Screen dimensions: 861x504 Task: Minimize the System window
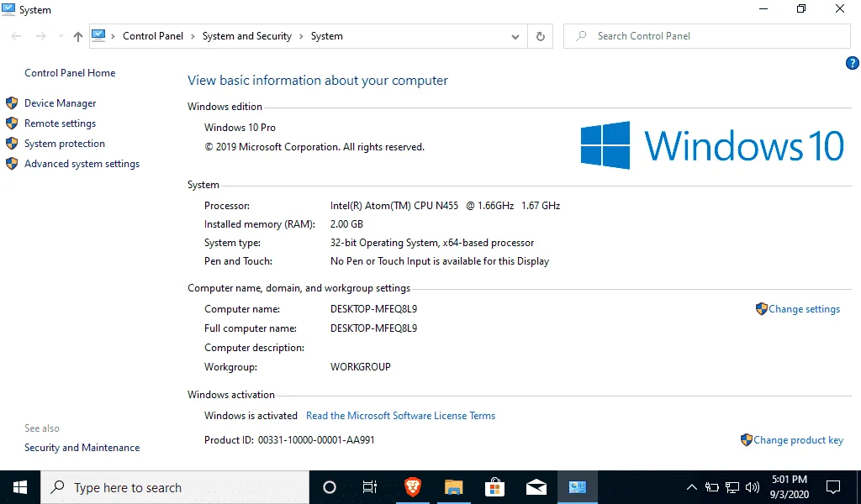pyautogui.click(x=763, y=8)
